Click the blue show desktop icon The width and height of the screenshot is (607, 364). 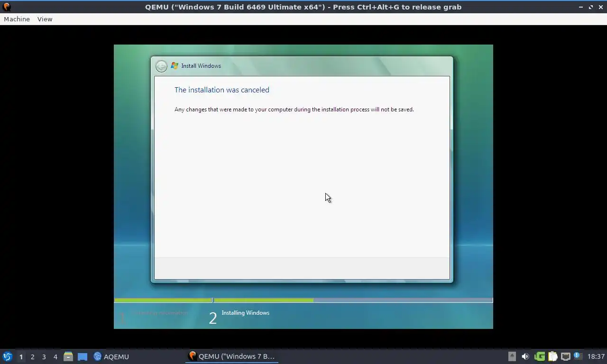[83, 356]
